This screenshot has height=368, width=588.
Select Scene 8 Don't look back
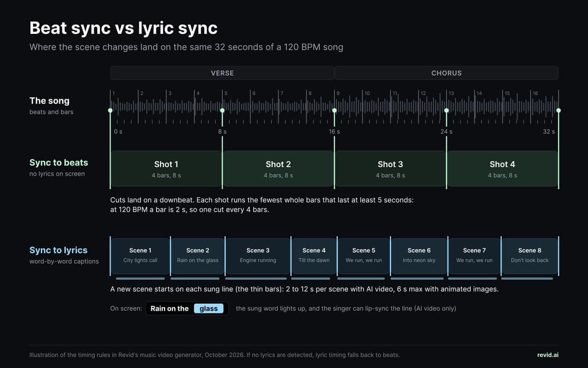[530, 256]
